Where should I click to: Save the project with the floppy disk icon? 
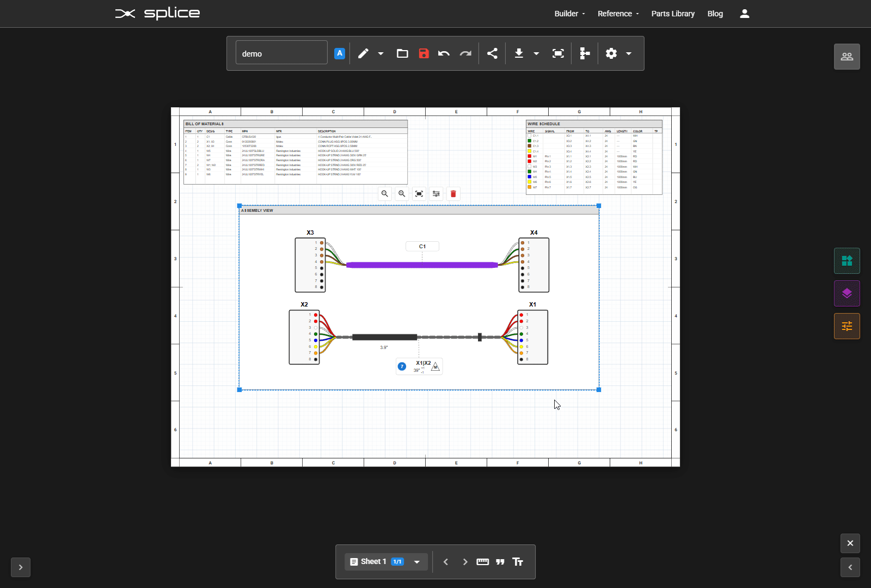(424, 53)
